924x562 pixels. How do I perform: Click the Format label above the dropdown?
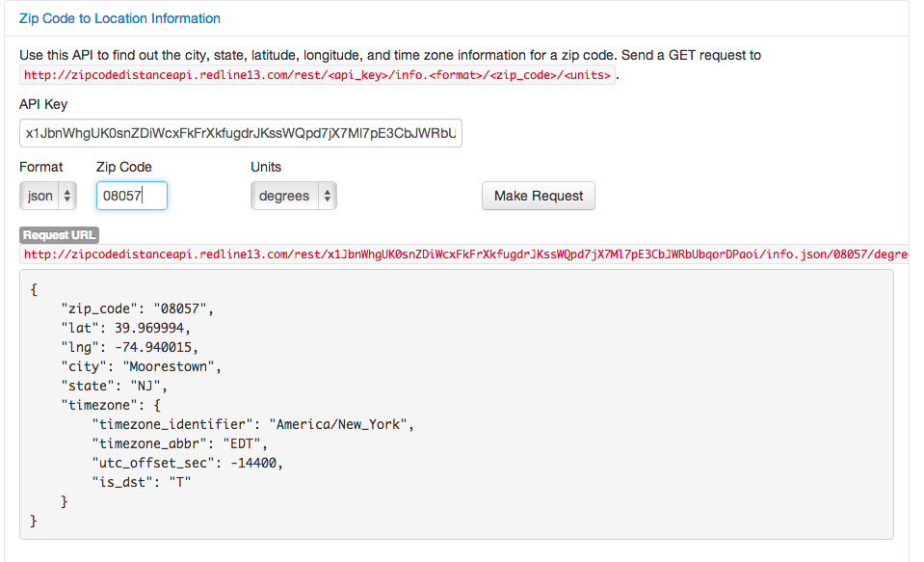point(41,167)
